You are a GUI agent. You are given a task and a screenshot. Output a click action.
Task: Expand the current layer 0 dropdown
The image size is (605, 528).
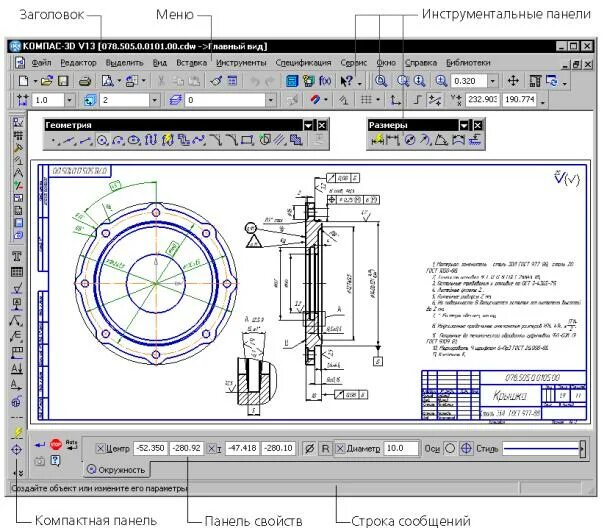[x=270, y=100]
